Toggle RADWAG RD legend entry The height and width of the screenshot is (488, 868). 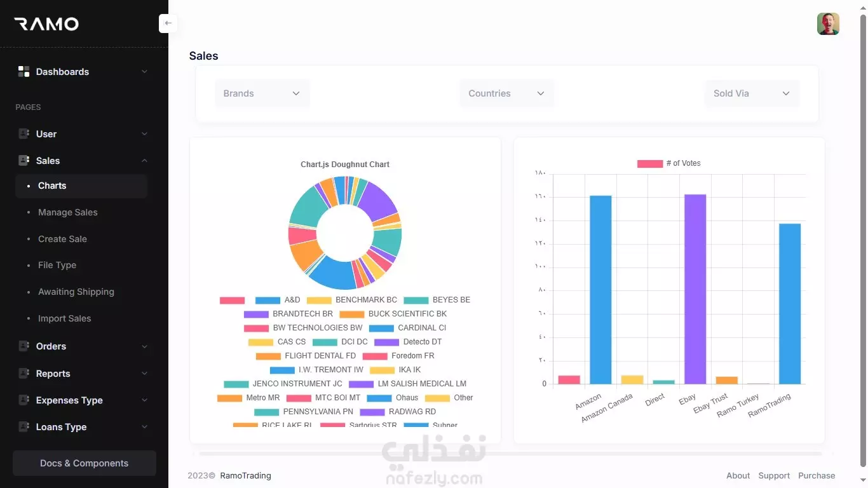point(398,412)
